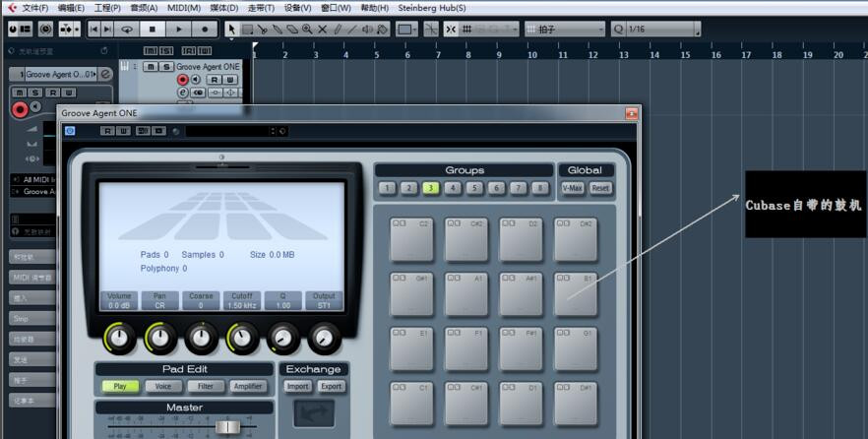This screenshot has width=868, height=439.
Task: Toggle the Cycle loop button
Action: pos(127,30)
